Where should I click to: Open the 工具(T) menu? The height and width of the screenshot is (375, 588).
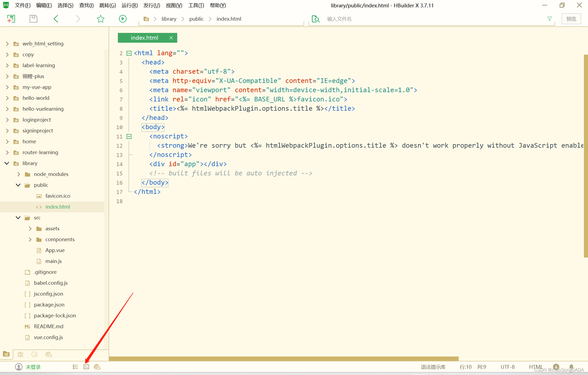pos(196,5)
